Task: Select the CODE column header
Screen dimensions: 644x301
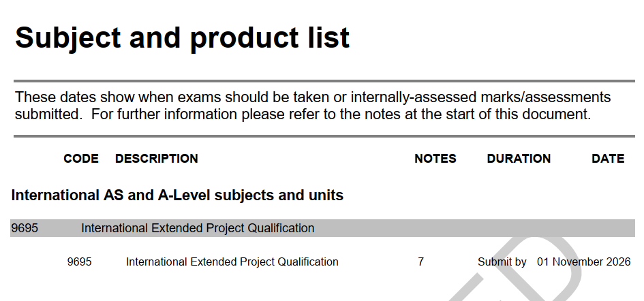Action: pyautogui.click(x=81, y=159)
